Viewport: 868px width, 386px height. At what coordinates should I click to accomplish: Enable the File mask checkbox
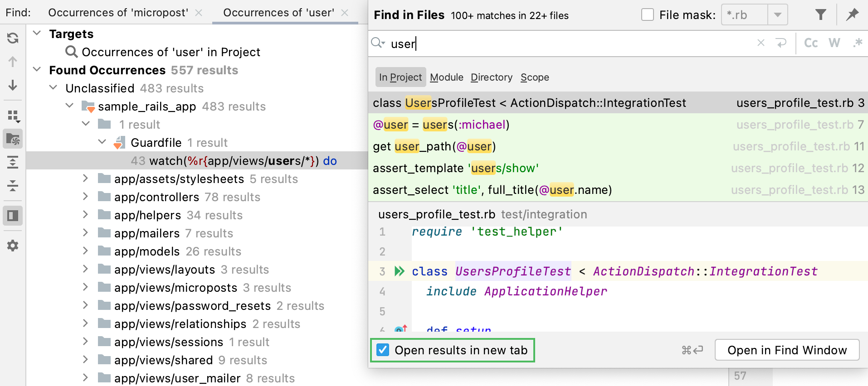pyautogui.click(x=648, y=15)
